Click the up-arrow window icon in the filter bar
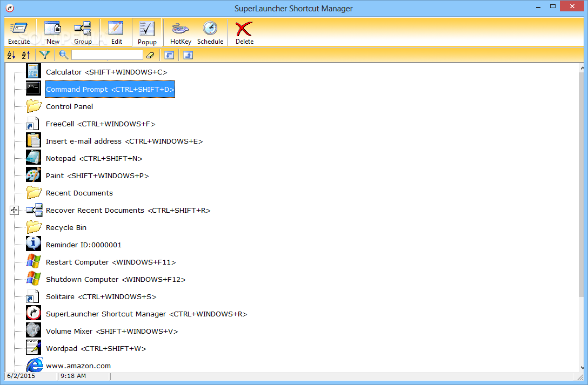This screenshot has height=385, width=588. pos(188,55)
